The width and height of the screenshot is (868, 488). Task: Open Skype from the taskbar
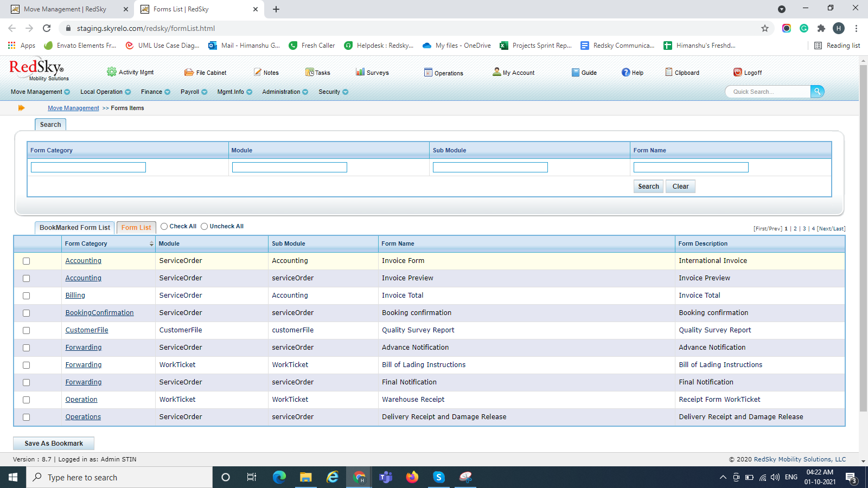click(x=439, y=477)
